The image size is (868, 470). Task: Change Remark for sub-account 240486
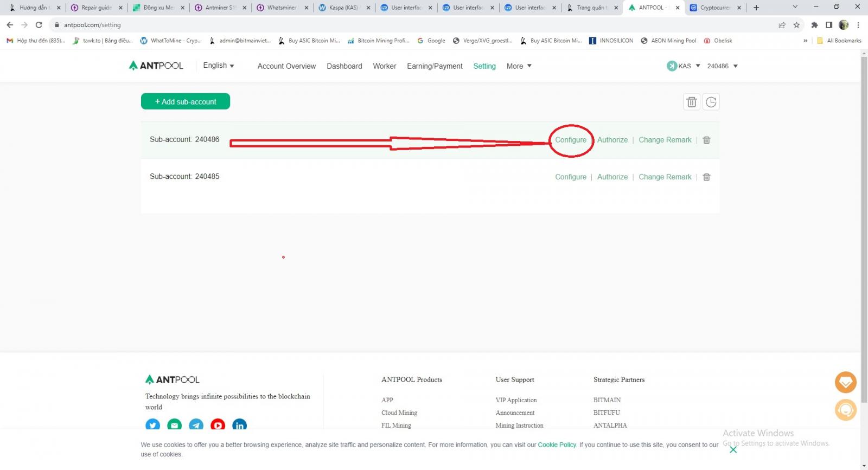point(665,140)
